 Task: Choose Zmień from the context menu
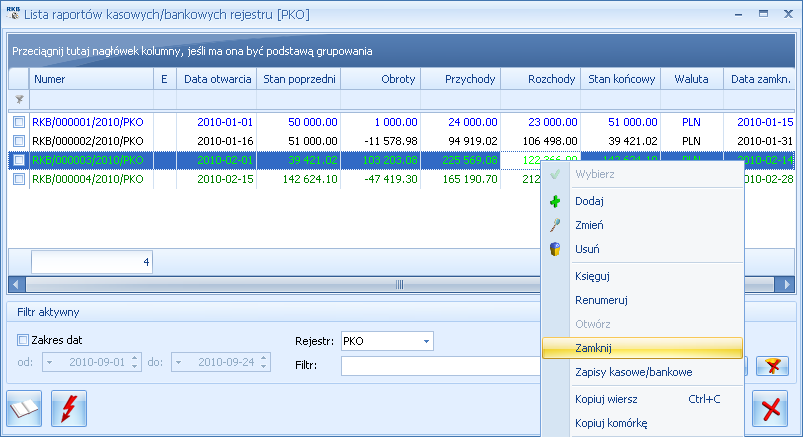tap(643, 225)
